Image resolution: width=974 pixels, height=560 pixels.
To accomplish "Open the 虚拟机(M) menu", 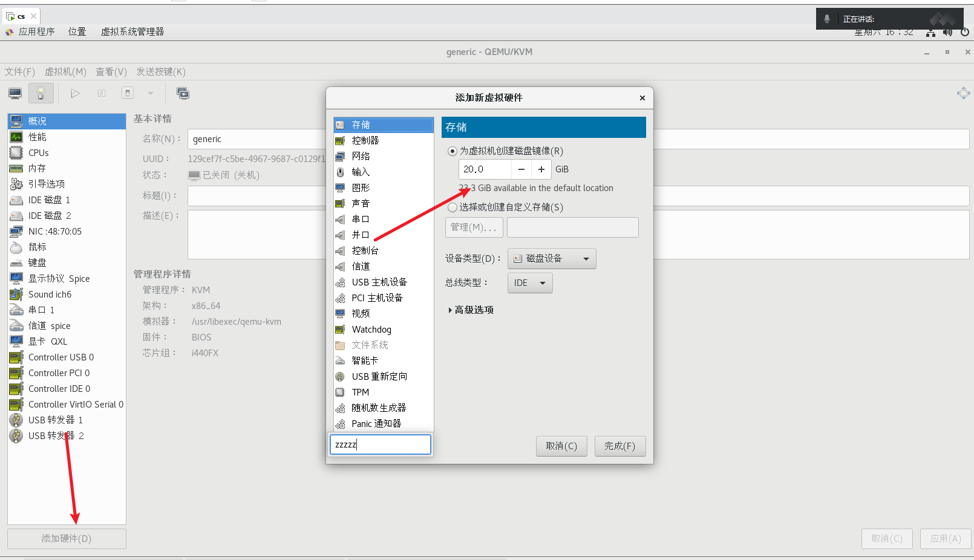I will pyautogui.click(x=65, y=72).
